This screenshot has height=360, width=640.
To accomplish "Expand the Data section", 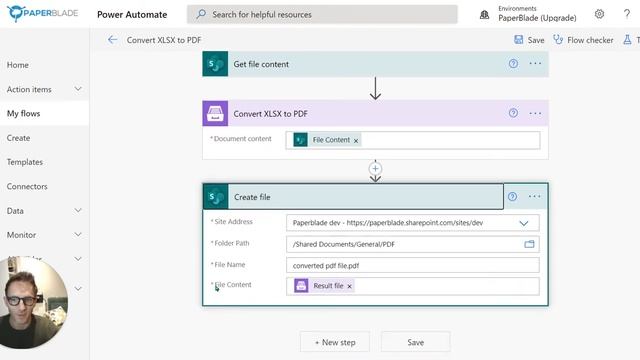I will [78, 210].
